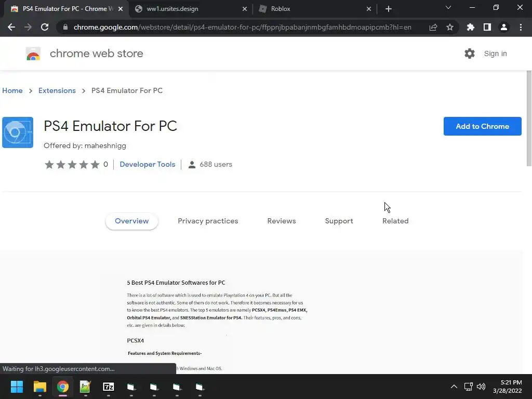Click 'chrome web store' title text
Screen dimensions: 532x399
point(96,54)
